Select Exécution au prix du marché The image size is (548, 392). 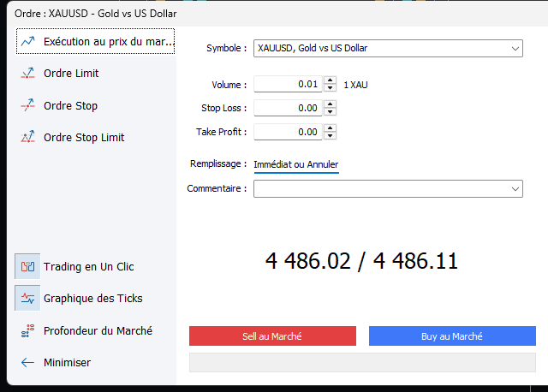95,41
